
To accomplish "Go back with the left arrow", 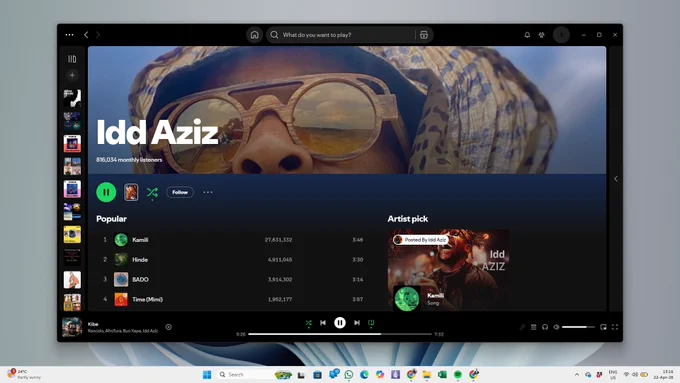I will point(86,35).
